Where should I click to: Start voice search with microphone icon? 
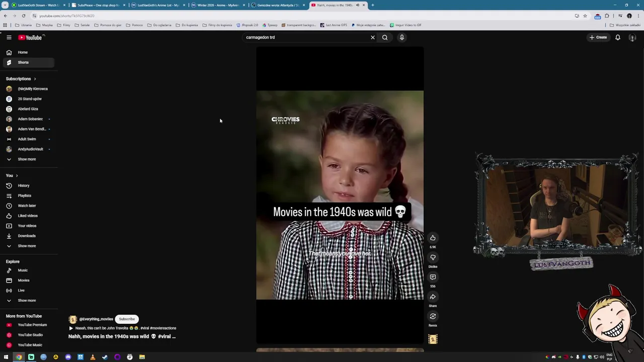tap(402, 37)
